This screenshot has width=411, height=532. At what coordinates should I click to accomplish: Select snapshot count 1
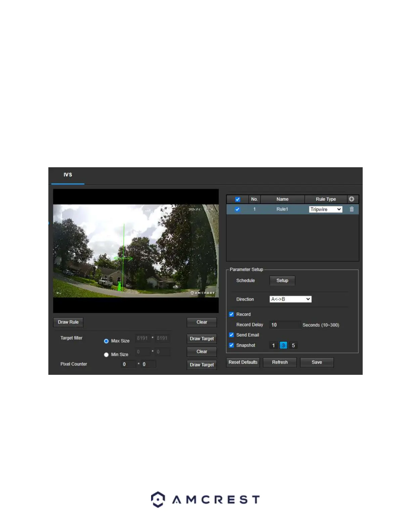click(x=273, y=345)
